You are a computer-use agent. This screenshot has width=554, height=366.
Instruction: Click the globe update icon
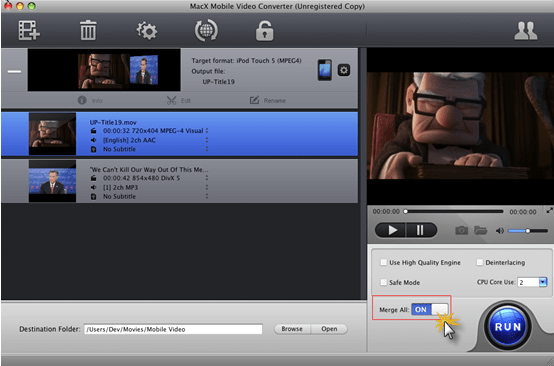point(206,30)
